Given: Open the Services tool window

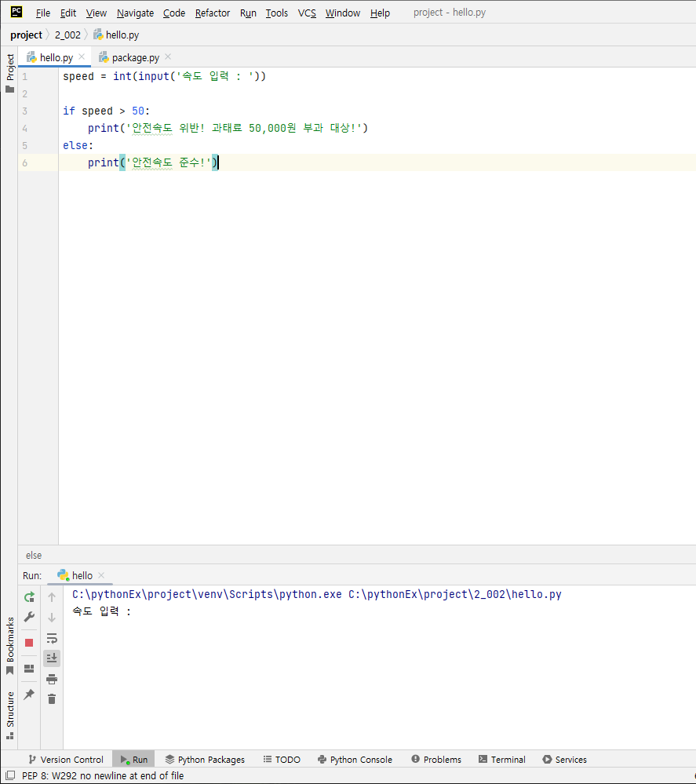Looking at the screenshot, I should click(564, 760).
